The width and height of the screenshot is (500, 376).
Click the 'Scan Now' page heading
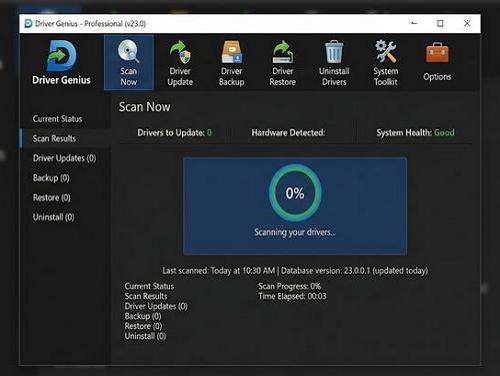[x=144, y=107]
